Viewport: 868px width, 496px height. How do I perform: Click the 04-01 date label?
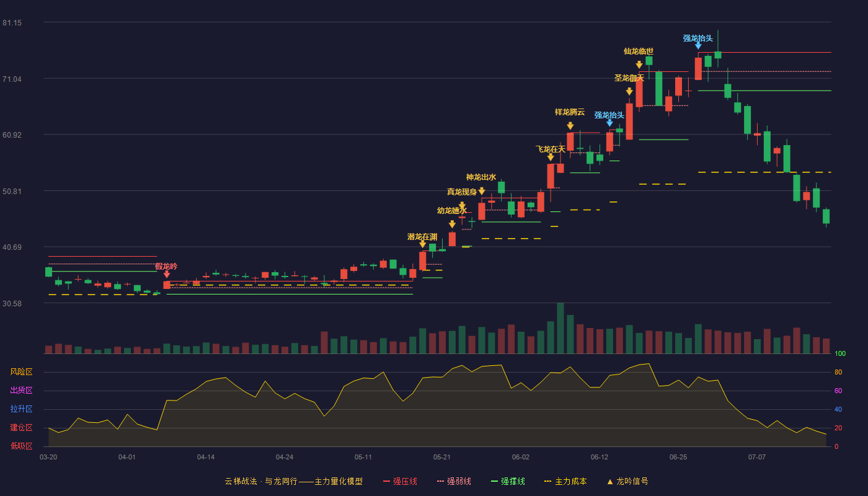pos(127,457)
